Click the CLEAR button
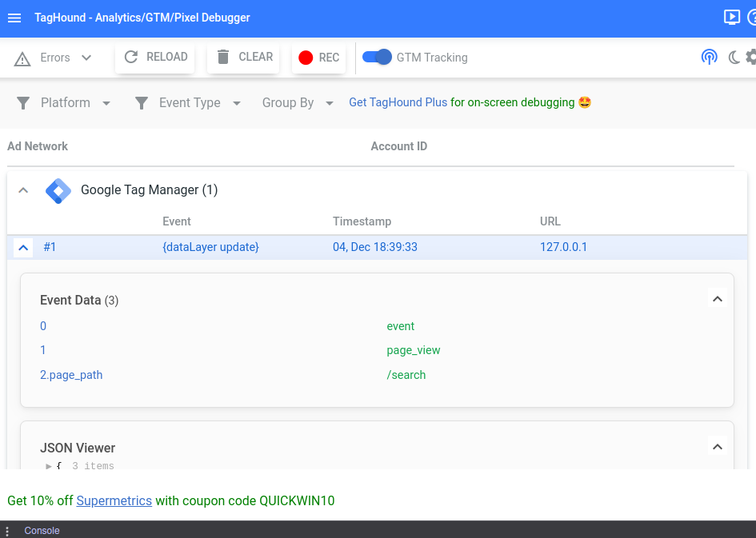The height and width of the screenshot is (538, 756). 243,58
